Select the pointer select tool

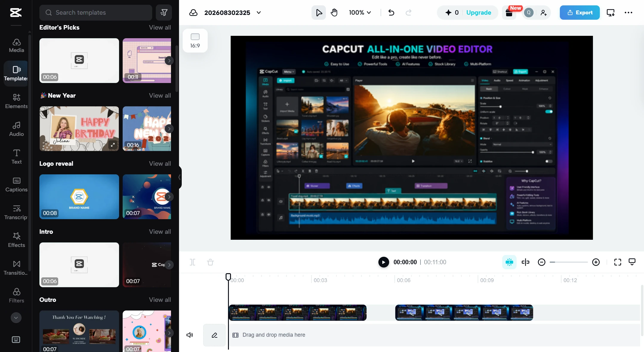point(319,13)
